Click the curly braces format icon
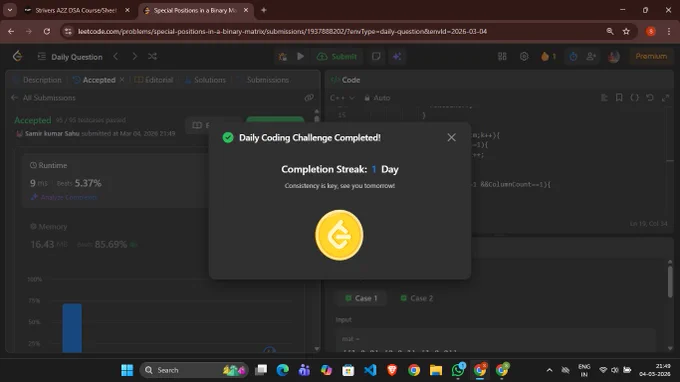 pos(634,98)
